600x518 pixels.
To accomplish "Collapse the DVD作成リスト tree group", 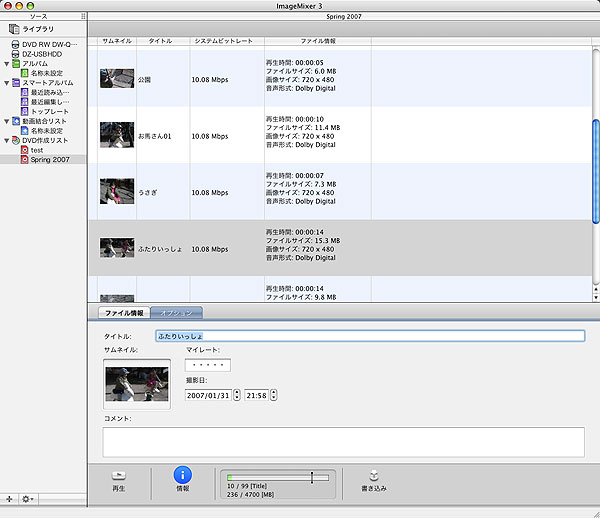I will pyautogui.click(x=7, y=141).
